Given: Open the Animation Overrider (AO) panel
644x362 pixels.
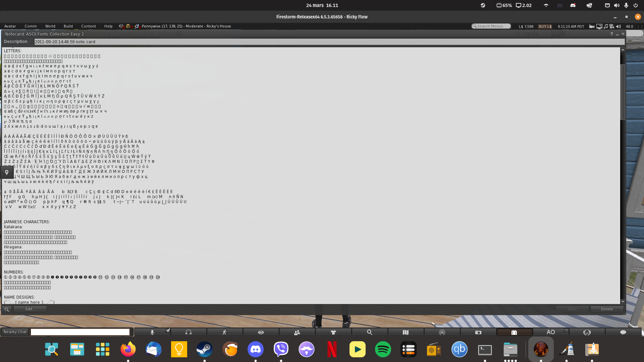Looking at the screenshot, I should (x=550, y=332).
